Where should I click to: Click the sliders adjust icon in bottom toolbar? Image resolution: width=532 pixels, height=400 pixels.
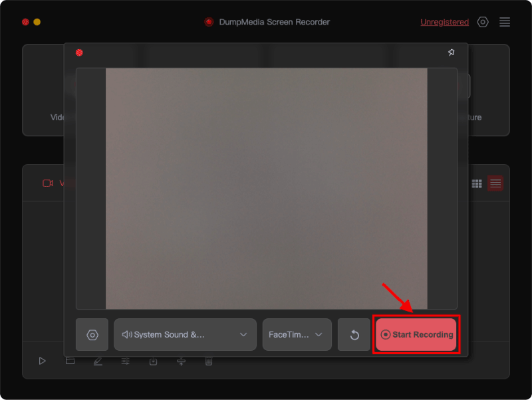(126, 361)
